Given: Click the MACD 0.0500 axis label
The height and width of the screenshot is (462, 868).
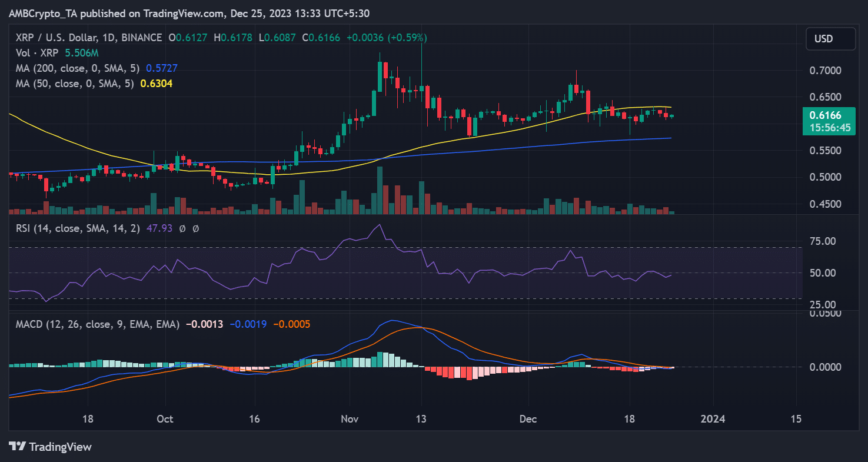Looking at the screenshot, I should (827, 314).
